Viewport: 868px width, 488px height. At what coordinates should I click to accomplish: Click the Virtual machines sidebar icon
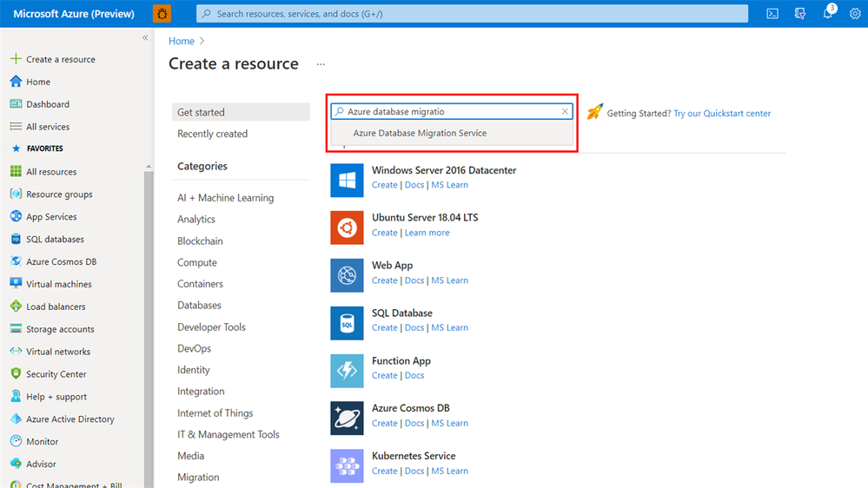[x=16, y=284]
